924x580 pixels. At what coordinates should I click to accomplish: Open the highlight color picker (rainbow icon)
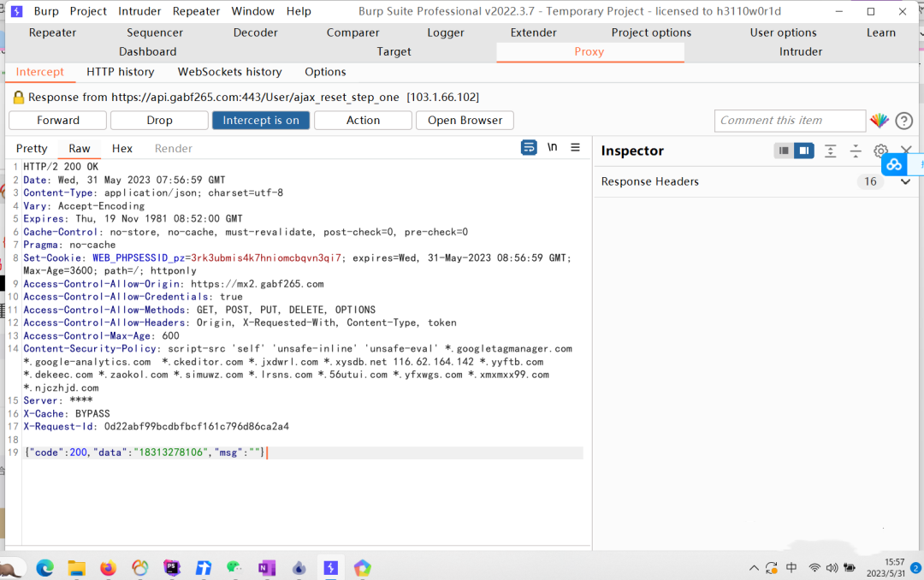coord(880,121)
